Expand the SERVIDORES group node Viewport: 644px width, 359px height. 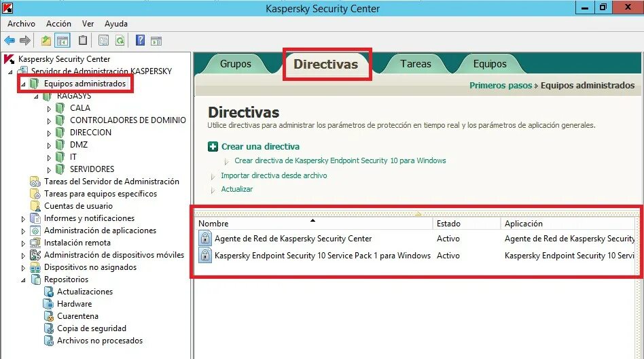coord(49,170)
